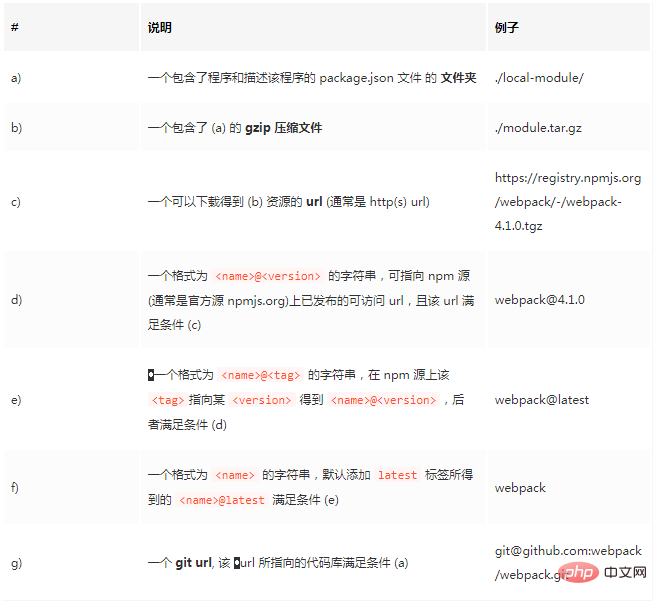Select row label 'g)'
657x605 pixels.
[x=16, y=563]
